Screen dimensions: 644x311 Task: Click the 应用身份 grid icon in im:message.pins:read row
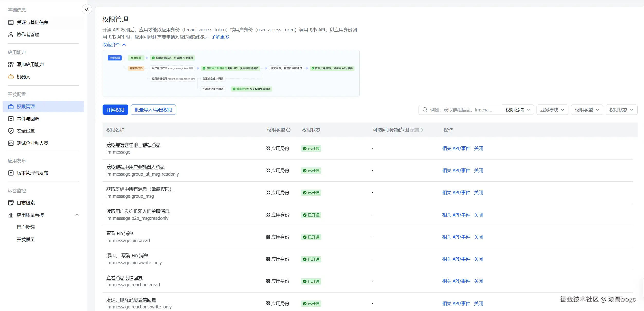268,237
